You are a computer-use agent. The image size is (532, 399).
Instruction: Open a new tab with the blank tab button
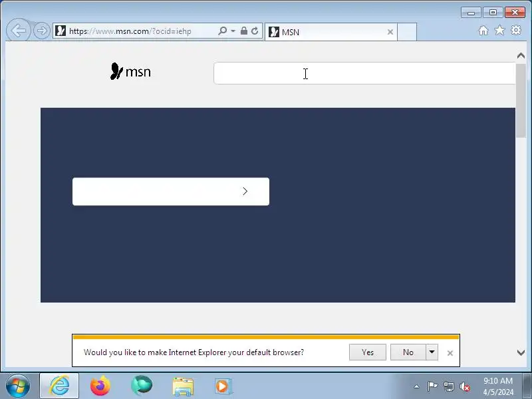[407, 32]
